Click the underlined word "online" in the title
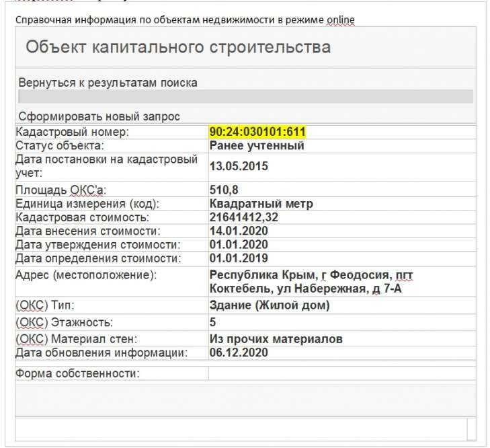 click(x=340, y=20)
